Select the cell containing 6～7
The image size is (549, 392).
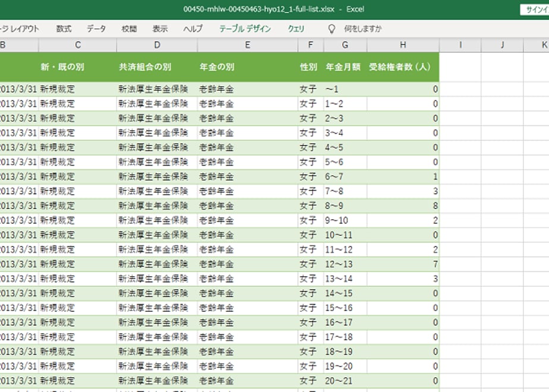coord(345,177)
